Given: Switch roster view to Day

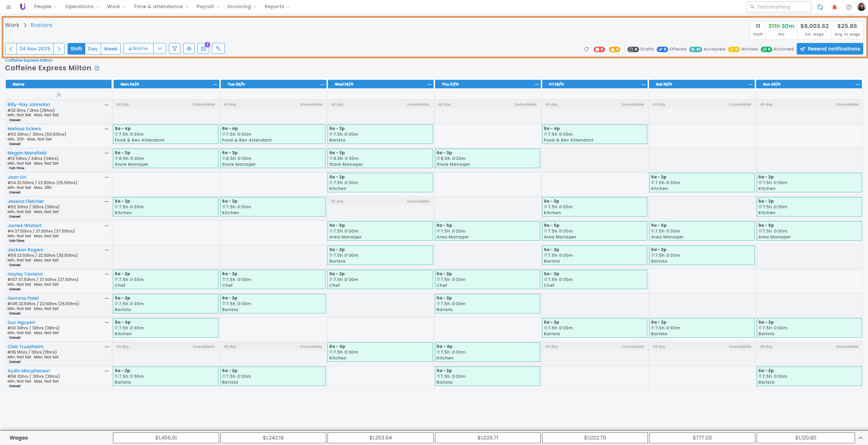Looking at the screenshot, I should (x=92, y=49).
